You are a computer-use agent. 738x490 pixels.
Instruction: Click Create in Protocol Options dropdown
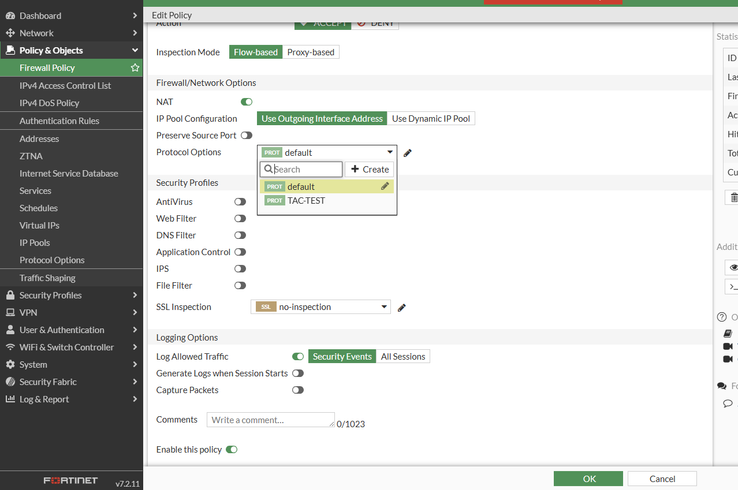370,169
